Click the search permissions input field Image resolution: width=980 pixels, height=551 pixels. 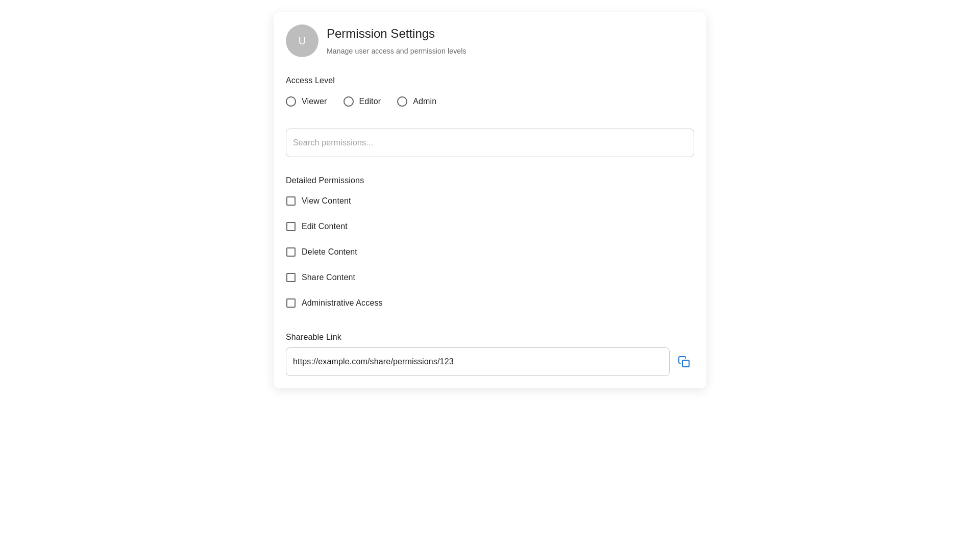pos(489,142)
